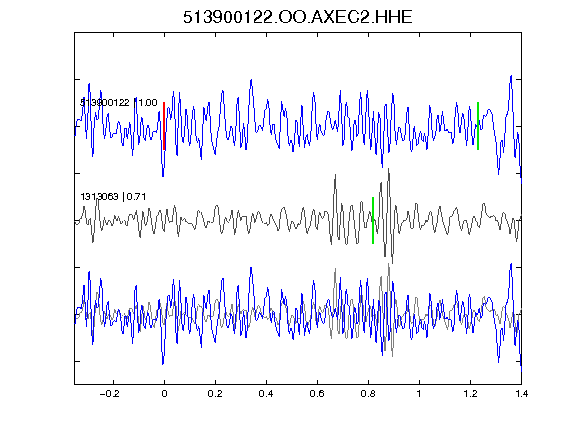This screenshot has width=576, height=432.
Task: Click the x-axis tick label 0.2
Action: click(x=215, y=394)
